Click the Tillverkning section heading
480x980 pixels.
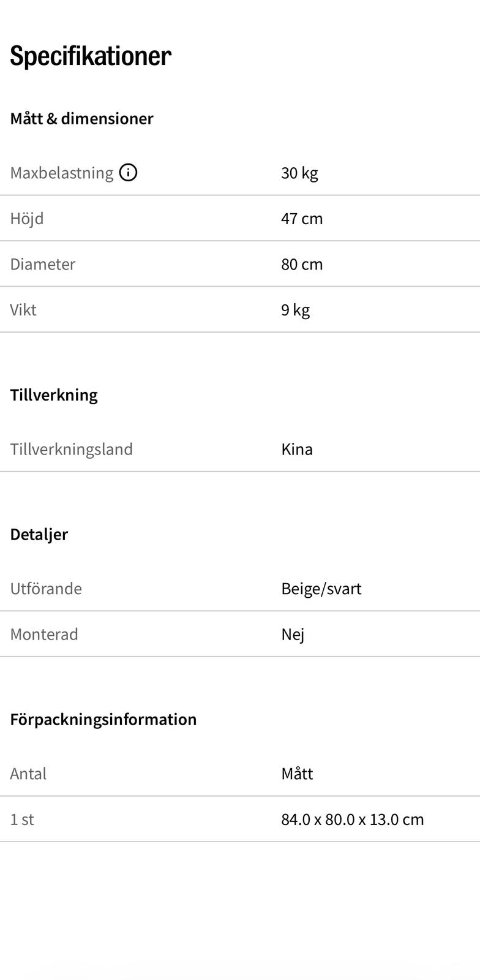[x=54, y=394]
